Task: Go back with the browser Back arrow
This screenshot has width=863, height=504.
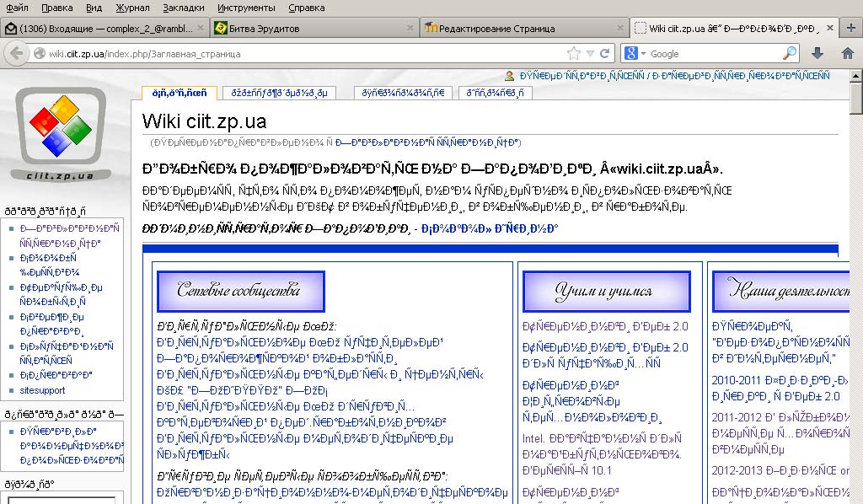Action: [x=17, y=53]
